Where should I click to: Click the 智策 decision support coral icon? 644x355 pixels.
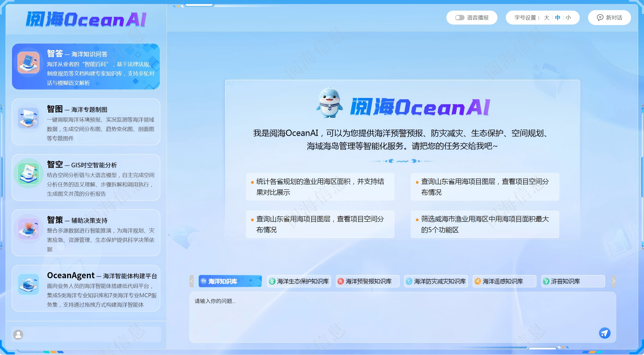pos(29,229)
